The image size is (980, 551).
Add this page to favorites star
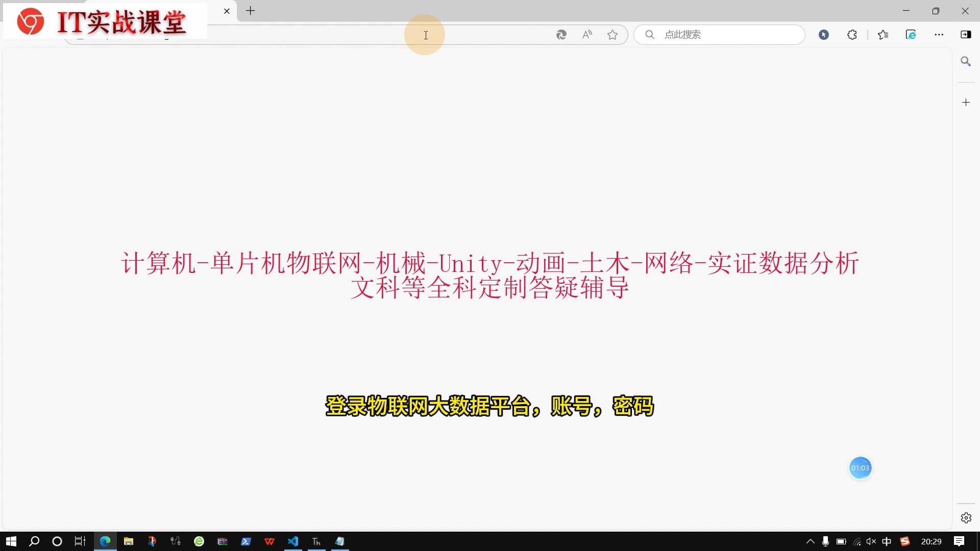612,35
